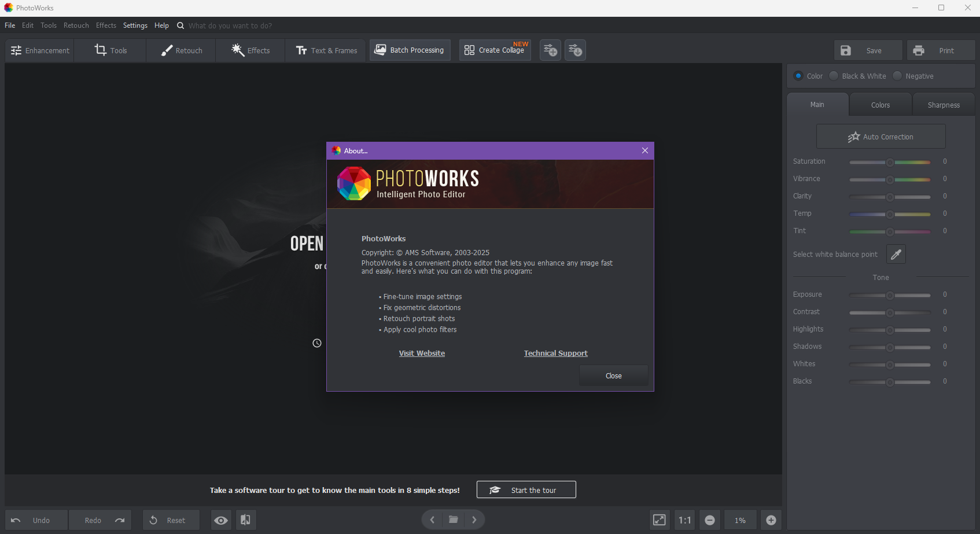Follow the Visit Website link

pos(422,353)
